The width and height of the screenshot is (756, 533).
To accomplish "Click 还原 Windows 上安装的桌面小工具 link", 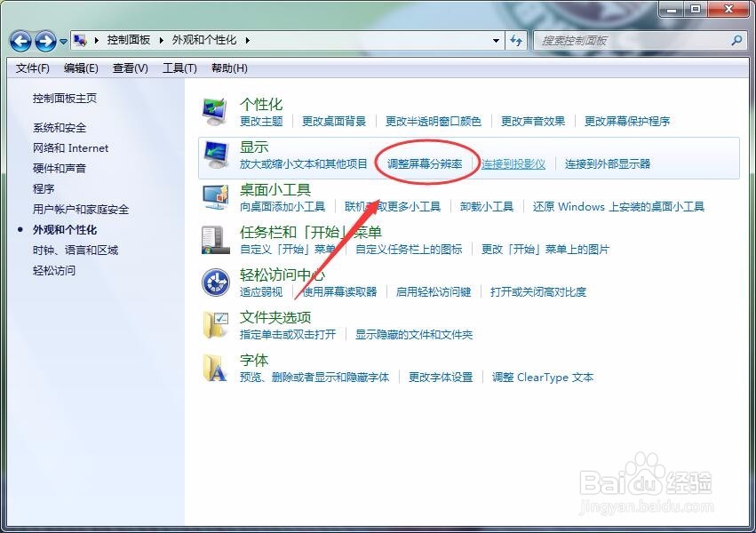I will coord(618,207).
